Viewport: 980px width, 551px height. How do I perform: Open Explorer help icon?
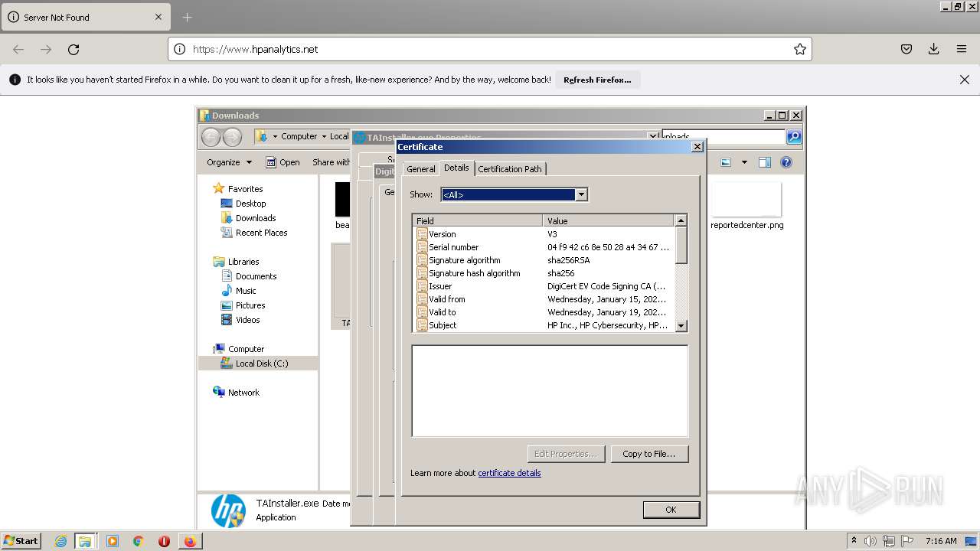pyautogui.click(x=786, y=162)
